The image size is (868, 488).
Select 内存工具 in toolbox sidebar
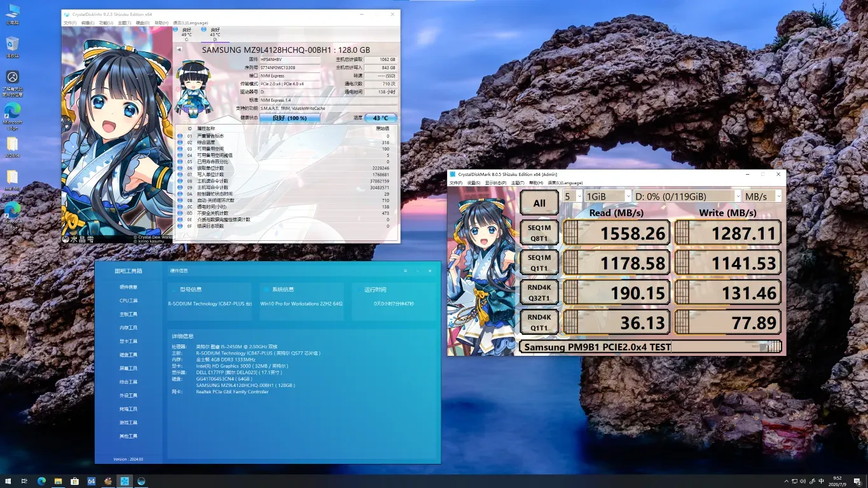coord(128,328)
